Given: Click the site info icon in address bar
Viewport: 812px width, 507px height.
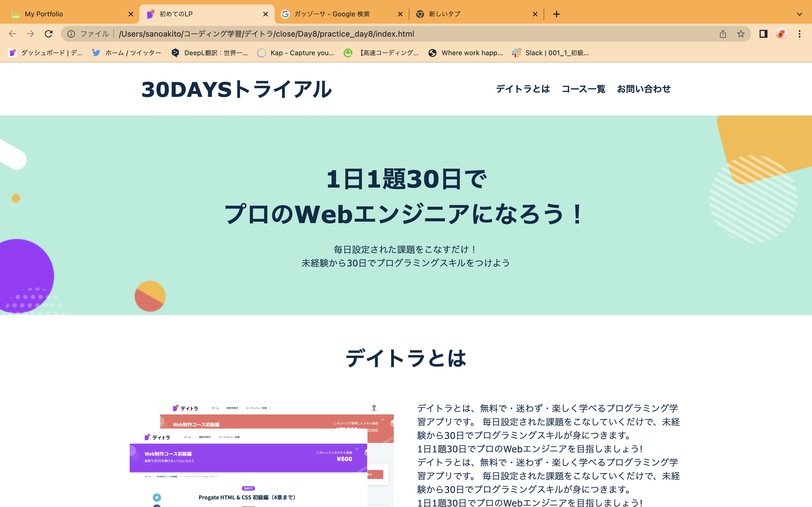Looking at the screenshot, I should click(x=71, y=34).
